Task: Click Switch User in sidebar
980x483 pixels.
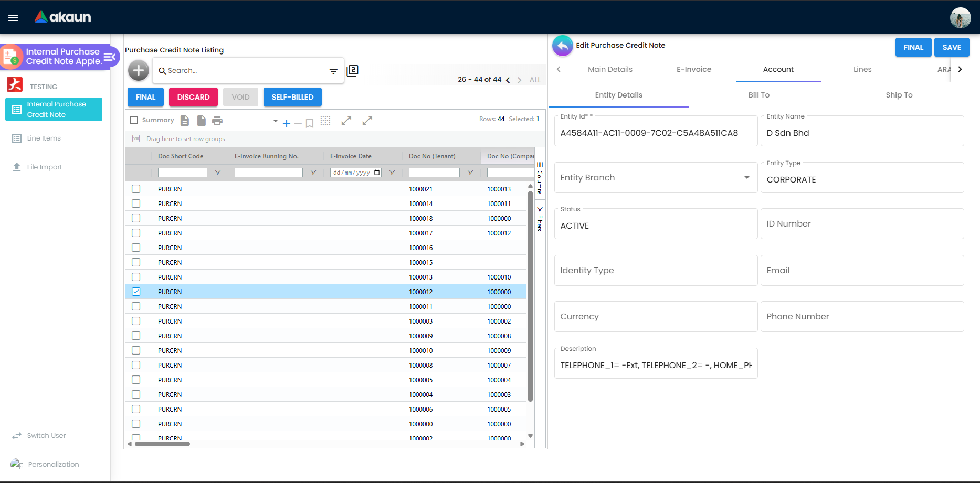Action: (54, 436)
